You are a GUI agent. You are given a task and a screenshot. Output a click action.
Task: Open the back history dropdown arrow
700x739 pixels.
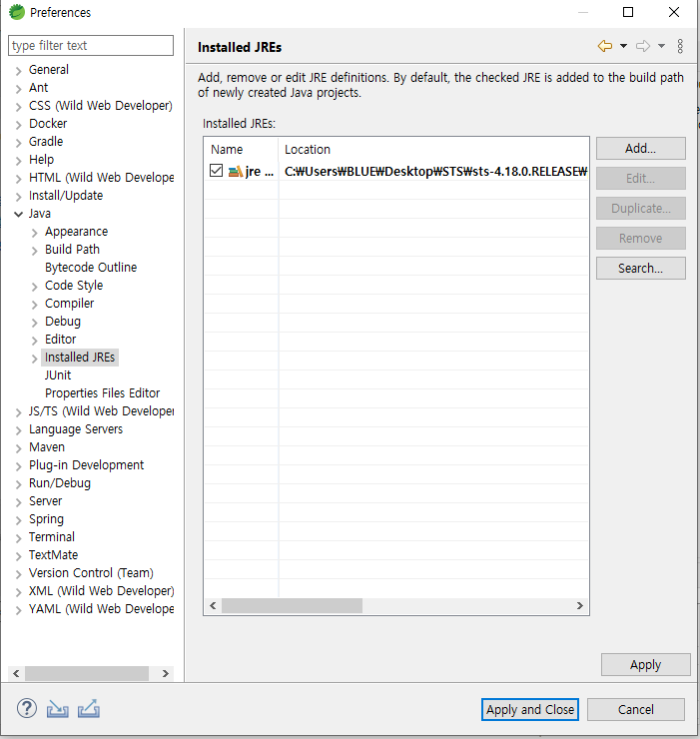point(623,46)
